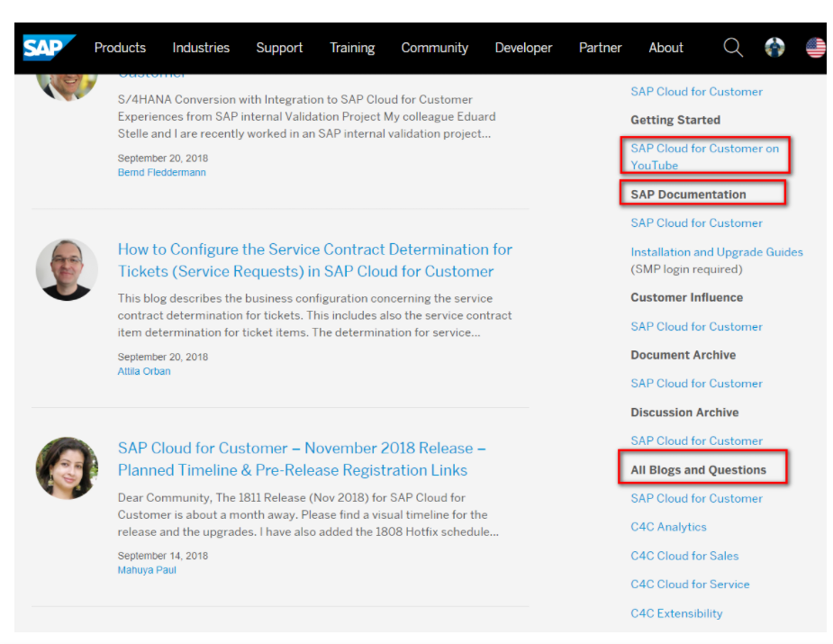The height and width of the screenshot is (644, 833).
Task: Click the US flag country selector
Action: [x=816, y=48]
